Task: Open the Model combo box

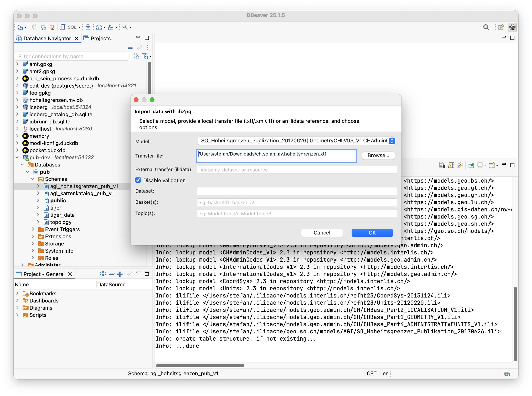Action: pyautogui.click(x=297, y=141)
